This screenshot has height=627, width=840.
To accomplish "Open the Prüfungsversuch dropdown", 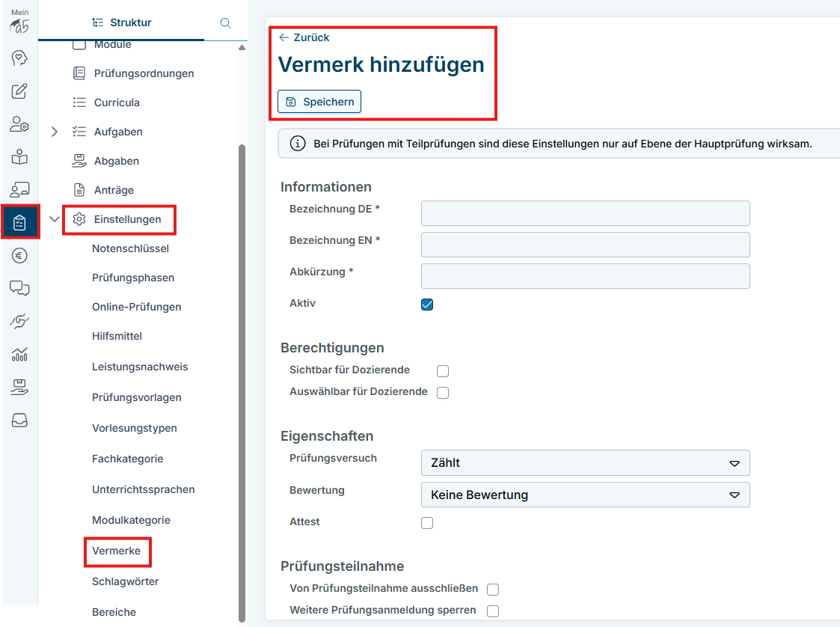I will [585, 463].
